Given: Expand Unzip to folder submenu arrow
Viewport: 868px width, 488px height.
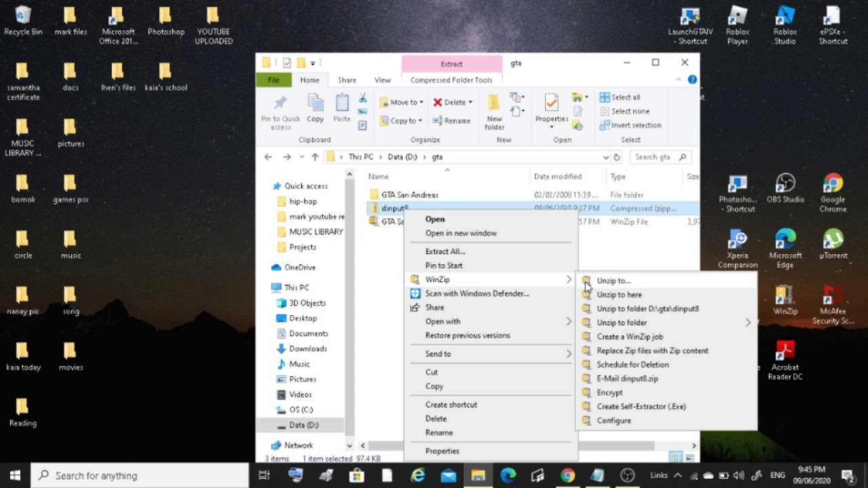Looking at the screenshot, I should pos(748,323).
